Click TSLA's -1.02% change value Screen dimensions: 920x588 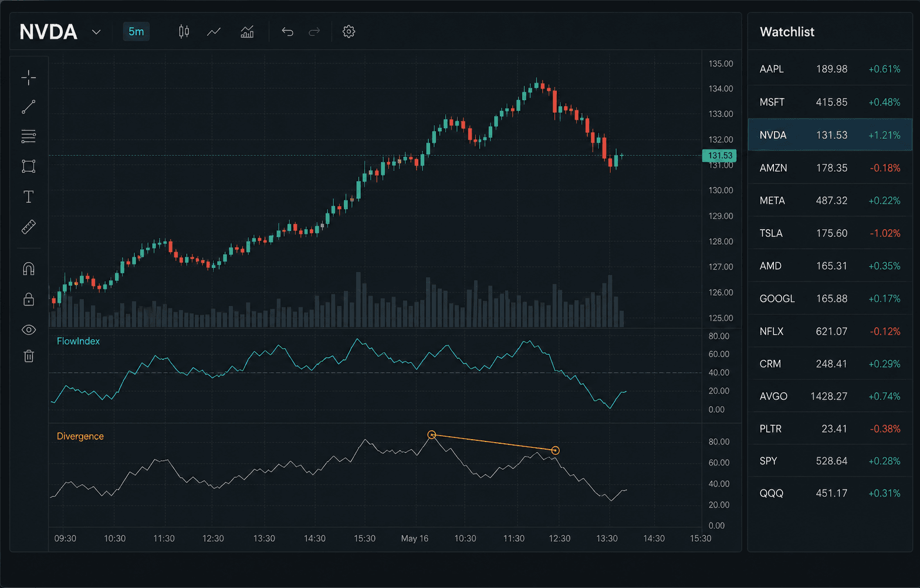(x=885, y=233)
